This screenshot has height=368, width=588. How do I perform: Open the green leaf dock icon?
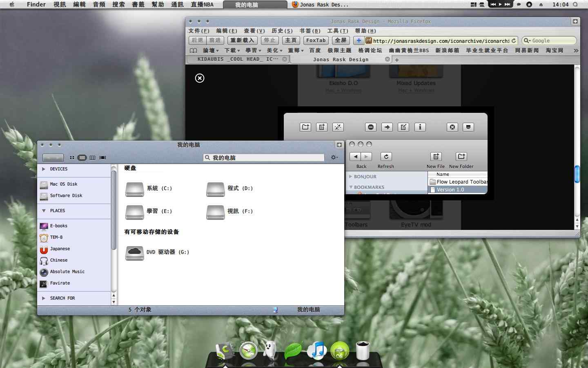[x=293, y=351]
